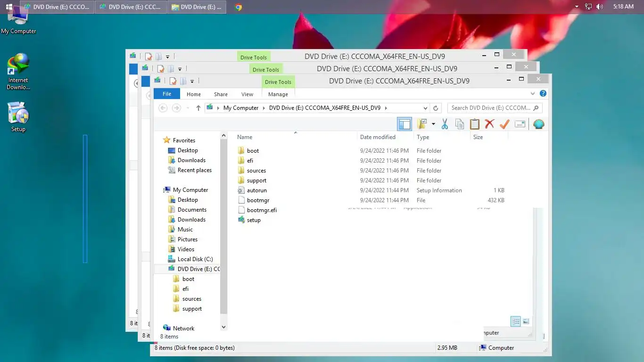The height and width of the screenshot is (362, 644).
Task: Open the Home ribbon tab
Action: coord(194,94)
